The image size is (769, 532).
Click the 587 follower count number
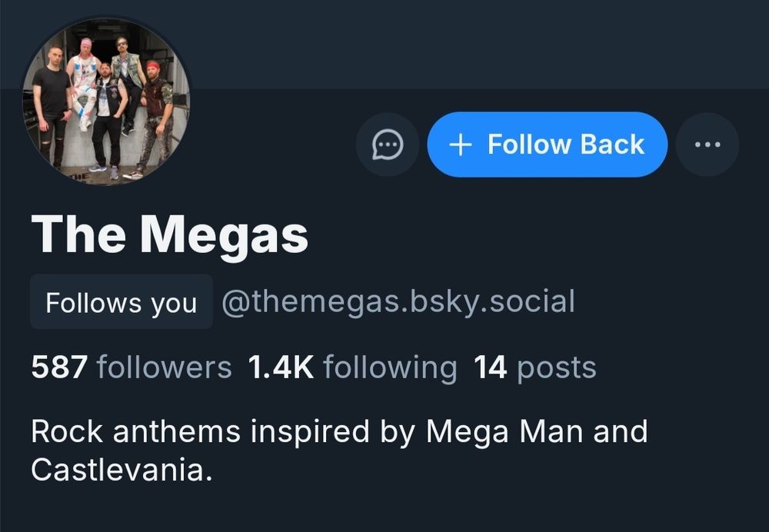click(x=59, y=367)
